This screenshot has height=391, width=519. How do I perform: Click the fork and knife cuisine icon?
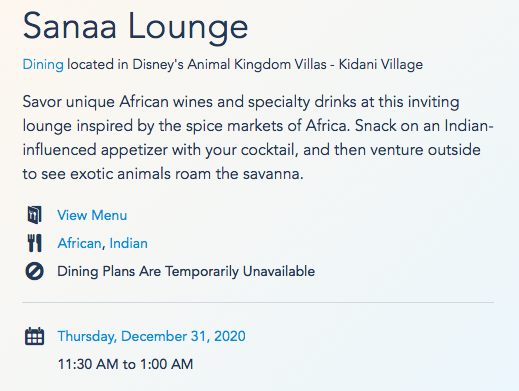(x=34, y=243)
